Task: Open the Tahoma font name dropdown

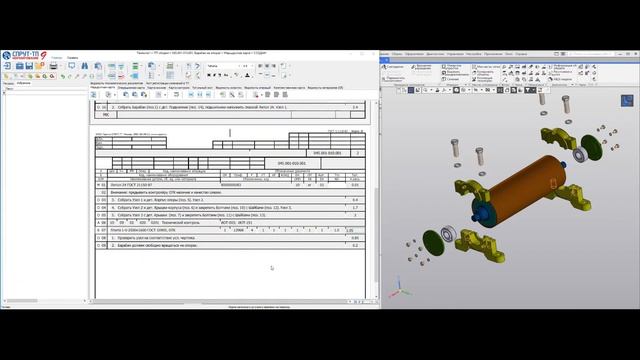Action: 239,66
